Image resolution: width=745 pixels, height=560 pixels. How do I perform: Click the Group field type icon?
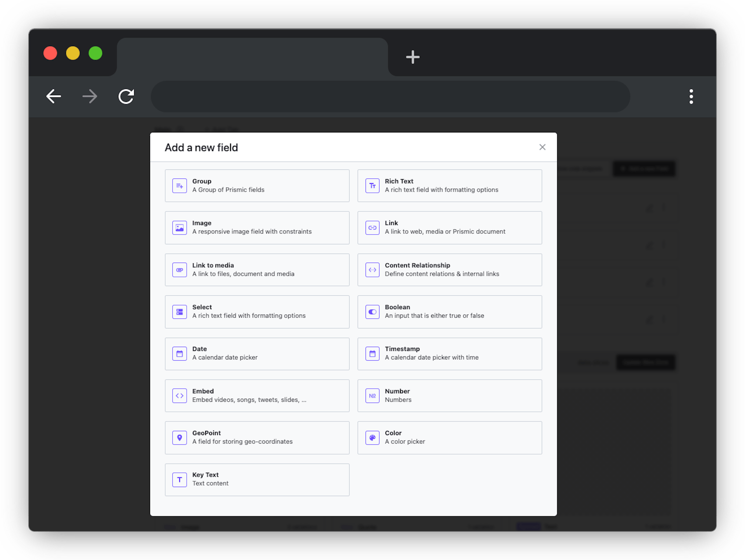click(179, 186)
